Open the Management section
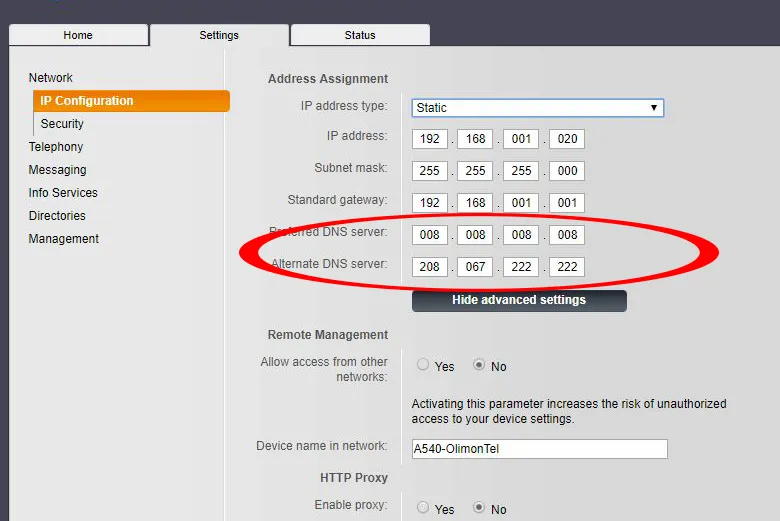780x521 pixels. (x=64, y=239)
